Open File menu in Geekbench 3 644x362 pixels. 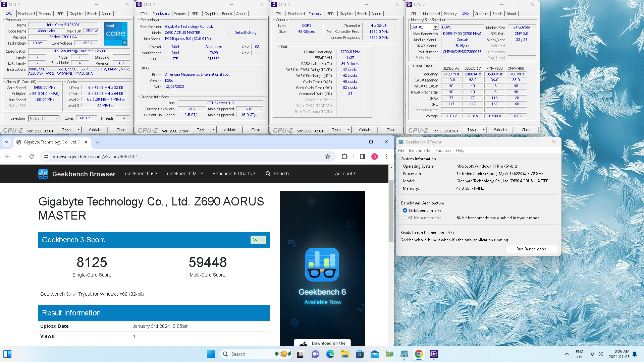pyautogui.click(x=401, y=150)
